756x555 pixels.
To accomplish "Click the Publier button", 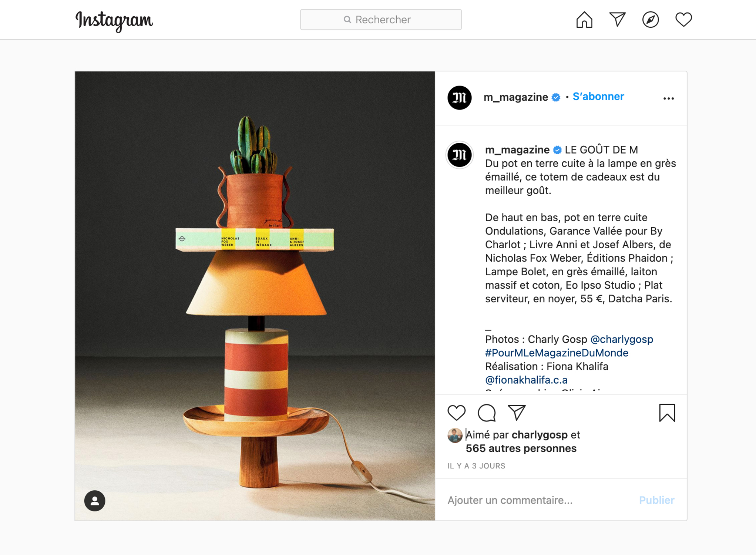I will pyautogui.click(x=657, y=500).
